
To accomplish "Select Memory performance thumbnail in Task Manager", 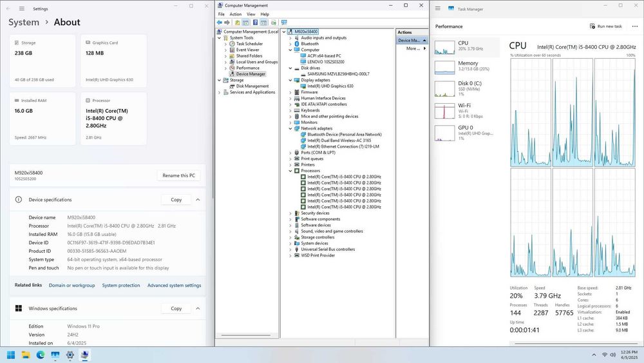I will pyautogui.click(x=445, y=68).
